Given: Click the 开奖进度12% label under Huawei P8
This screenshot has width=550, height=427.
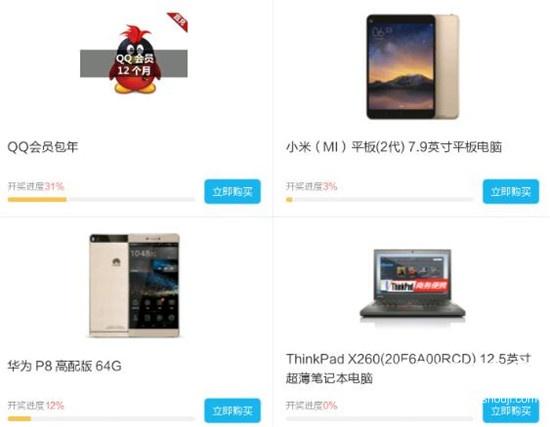Looking at the screenshot, I should coord(36,405).
